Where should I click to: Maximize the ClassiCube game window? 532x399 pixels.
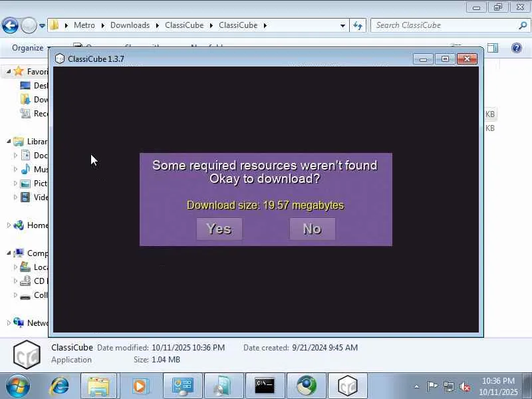click(x=445, y=59)
